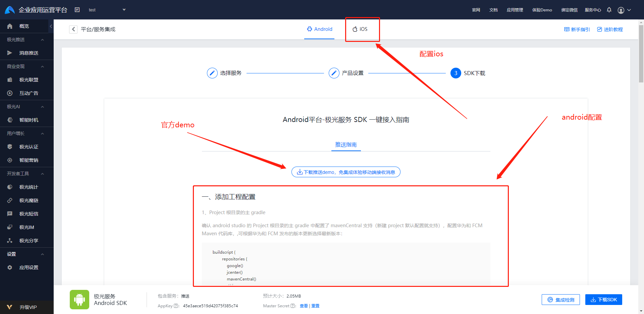Click 重置 for Master Secret
Screen dimensions: 644x314
tap(315, 306)
